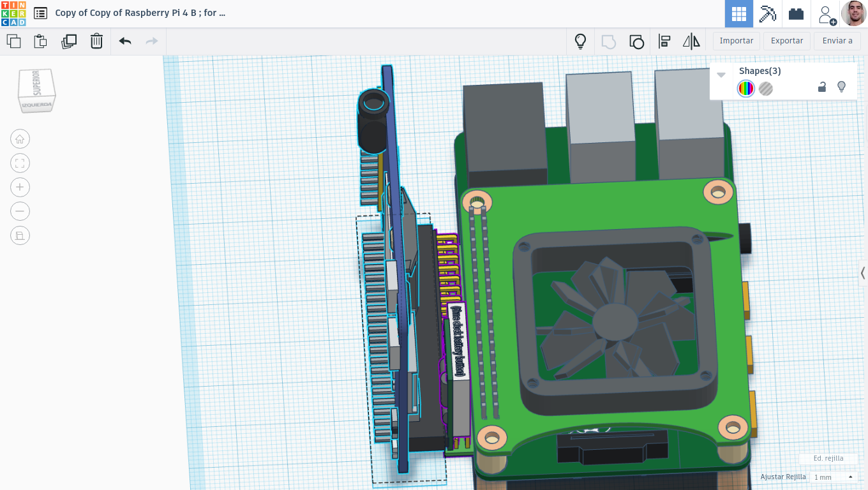
Task: Click the Ajustar Rejilla label
Action: click(783, 477)
